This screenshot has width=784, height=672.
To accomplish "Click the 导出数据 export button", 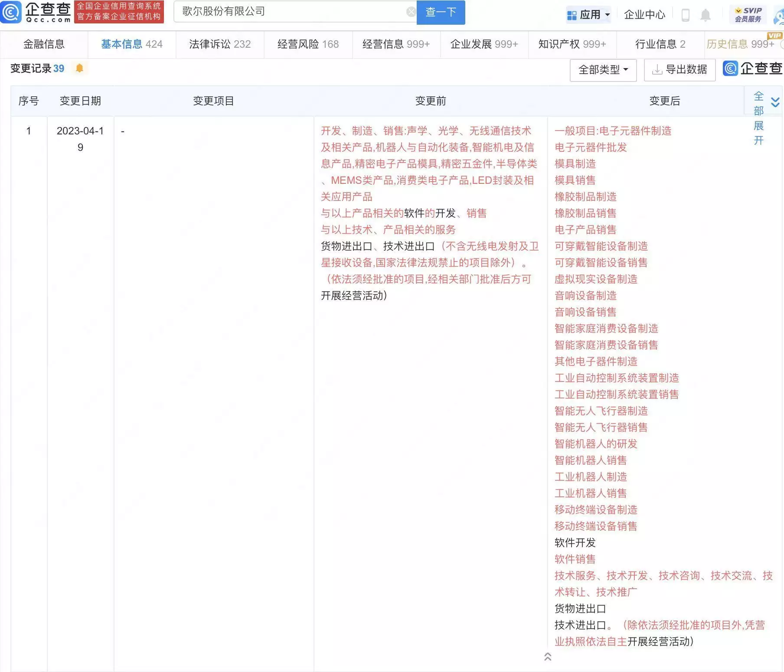I will click(x=679, y=70).
